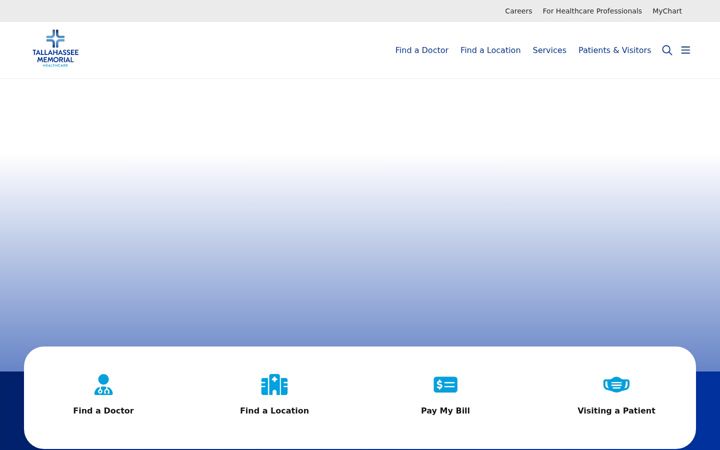The height and width of the screenshot is (450, 720).
Task: Select Find a Location in navigation menu
Action: coord(490,50)
